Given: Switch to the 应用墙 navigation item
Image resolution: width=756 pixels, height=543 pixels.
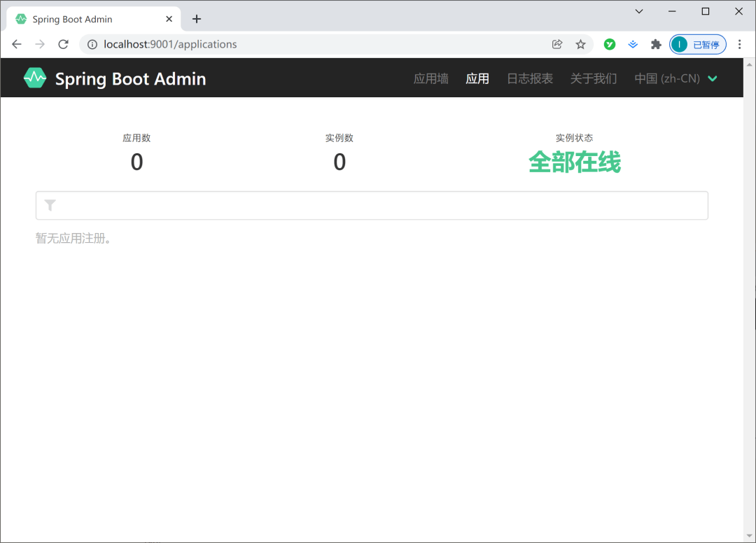Looking at the screenshot, I should [x=430, y=78].
